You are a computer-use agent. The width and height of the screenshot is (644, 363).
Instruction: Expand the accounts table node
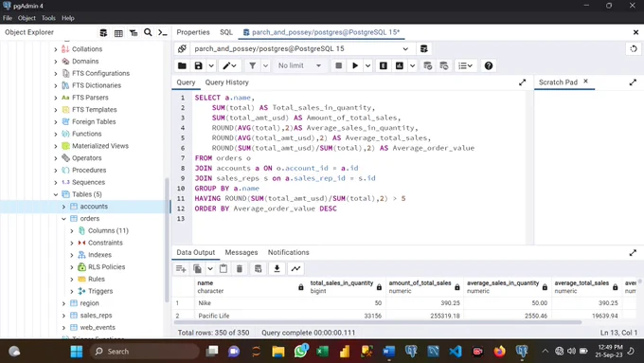pos(63,207)
